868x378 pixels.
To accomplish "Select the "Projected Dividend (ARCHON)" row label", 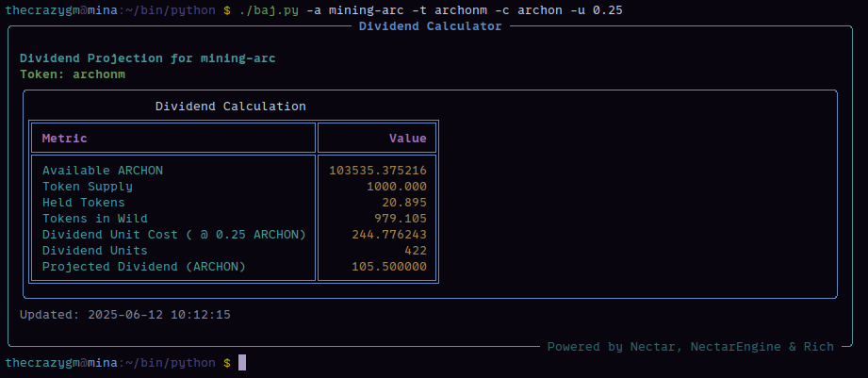I will tap(144, 267).
